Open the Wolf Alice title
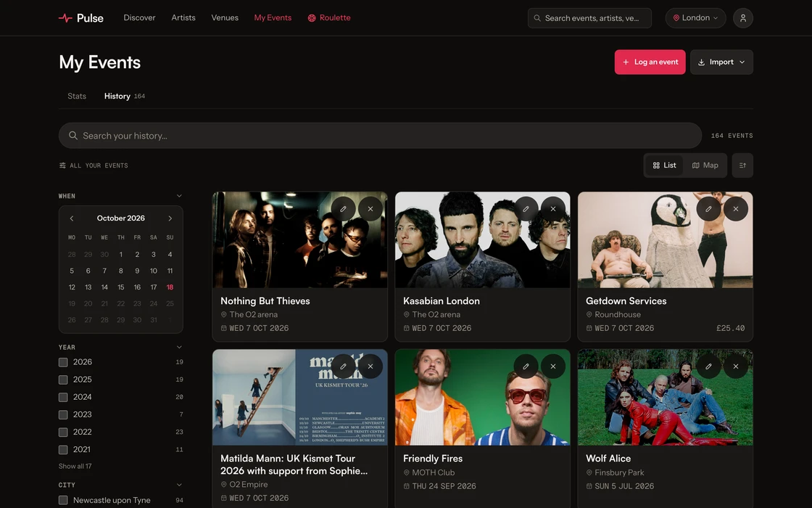 click(x=608, y=459)
